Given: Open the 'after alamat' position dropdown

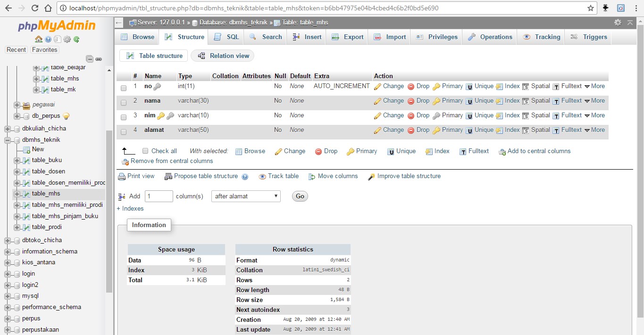Looking at the screenshot, I should tap(245, 196).
